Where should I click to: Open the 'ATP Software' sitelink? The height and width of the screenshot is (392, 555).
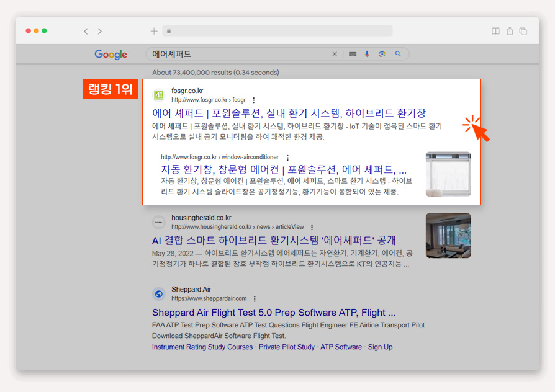(x=341, y=347)
